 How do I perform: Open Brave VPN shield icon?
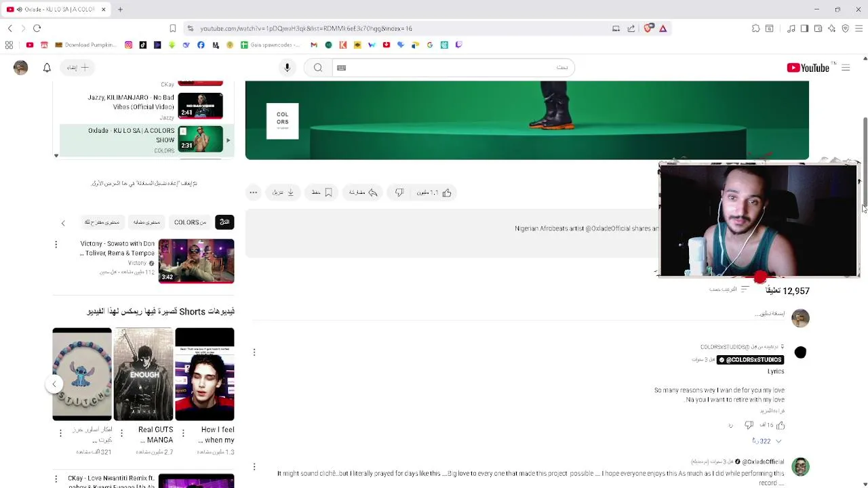tap(845, 28)
